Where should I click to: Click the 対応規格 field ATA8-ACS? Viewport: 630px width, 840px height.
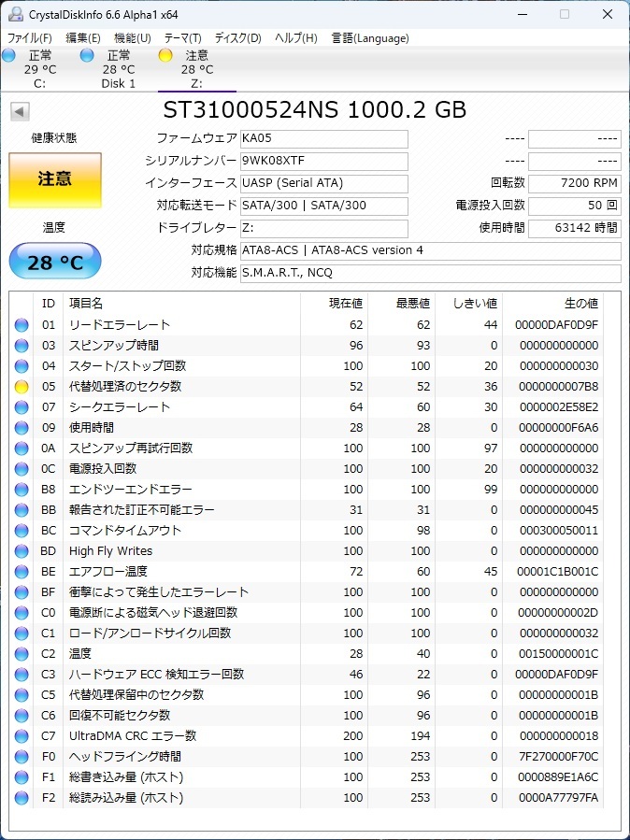click(431, 250)
